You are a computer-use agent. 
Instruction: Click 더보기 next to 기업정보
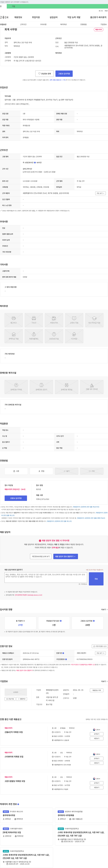104,681
